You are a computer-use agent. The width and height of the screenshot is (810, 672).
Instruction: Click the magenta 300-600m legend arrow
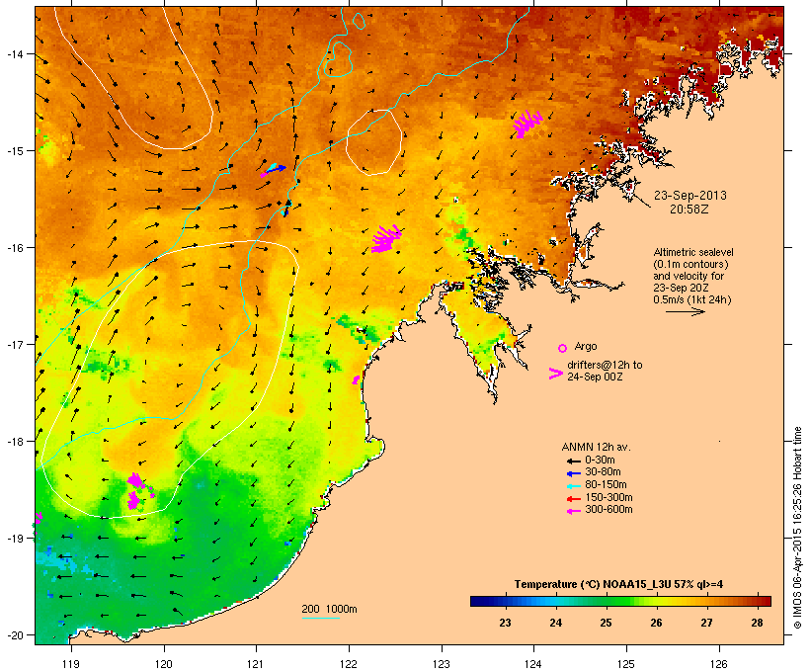click(573, 511)
